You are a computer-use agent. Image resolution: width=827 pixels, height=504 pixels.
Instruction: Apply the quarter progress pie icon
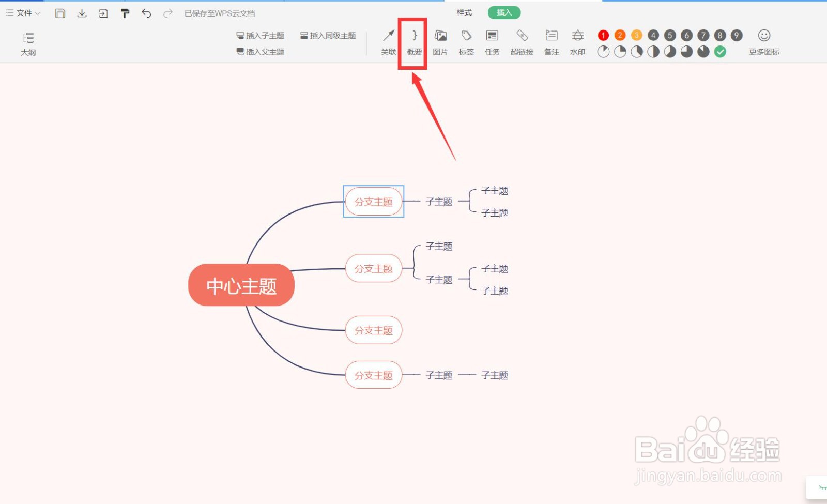(620, 52)
